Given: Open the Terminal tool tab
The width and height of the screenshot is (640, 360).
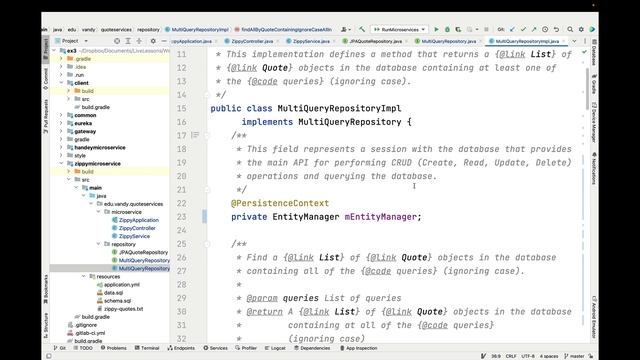Looking at the screenshot, I should tap(147, 348).
